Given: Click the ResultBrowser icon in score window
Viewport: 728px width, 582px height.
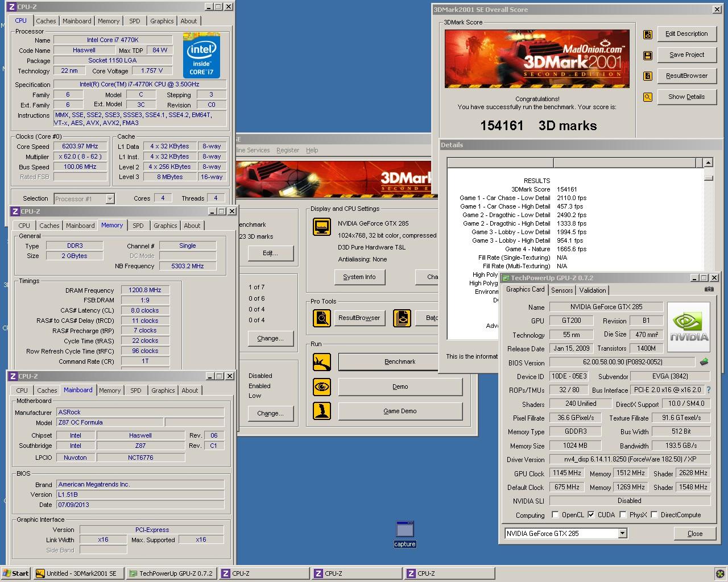Looking at the screenshot, I should [647, 76].
